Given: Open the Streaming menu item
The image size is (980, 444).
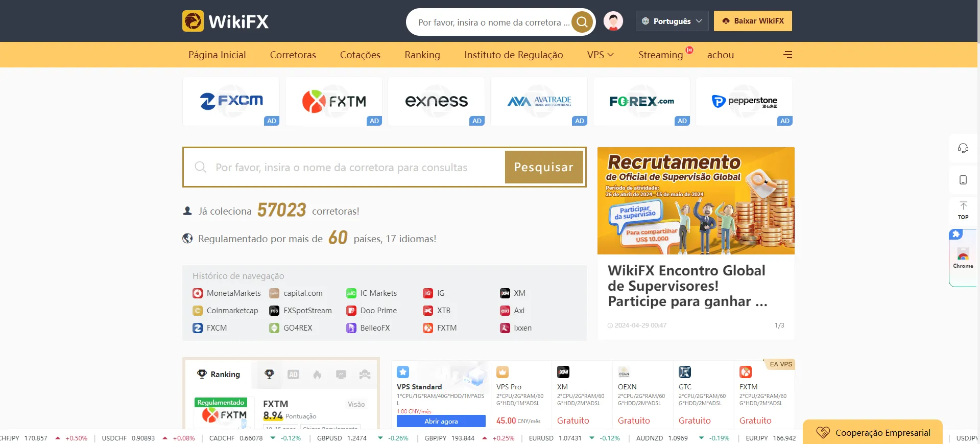Looking at the screenshot, I should coord(661,55).
